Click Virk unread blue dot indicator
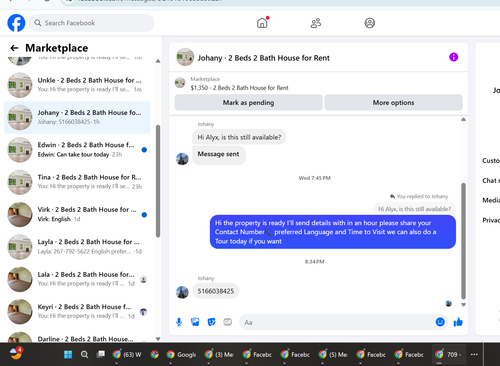Viewport: 500px width, 366px height. (144, 215)
